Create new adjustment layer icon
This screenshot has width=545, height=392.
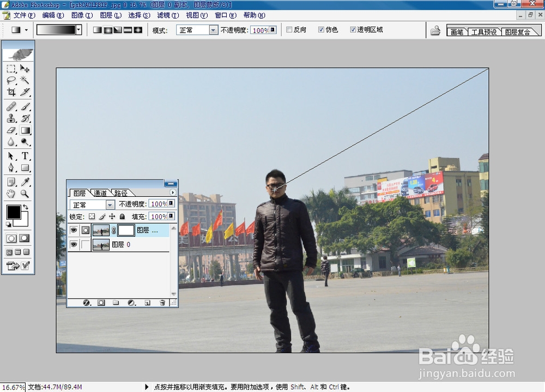(x=131, y=303)
